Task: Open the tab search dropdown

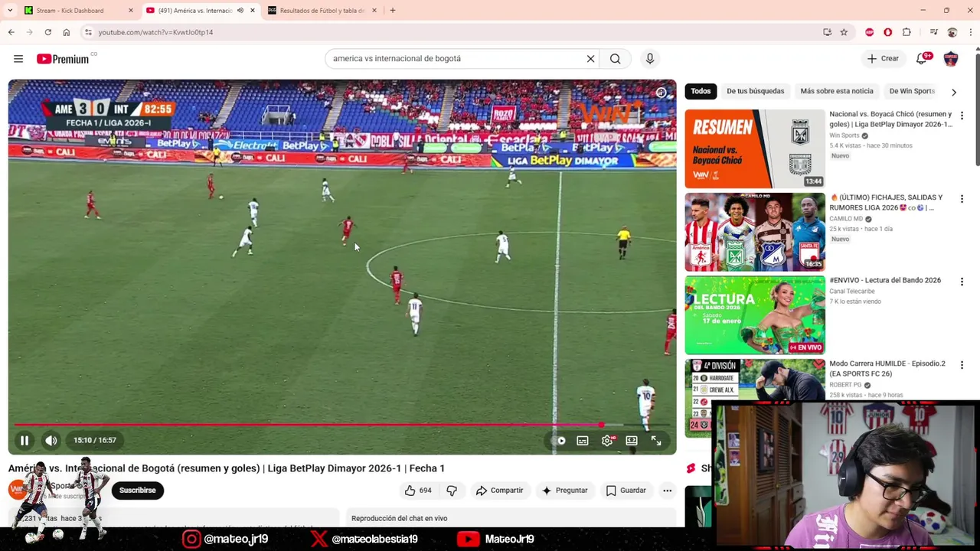Action: 9,11
